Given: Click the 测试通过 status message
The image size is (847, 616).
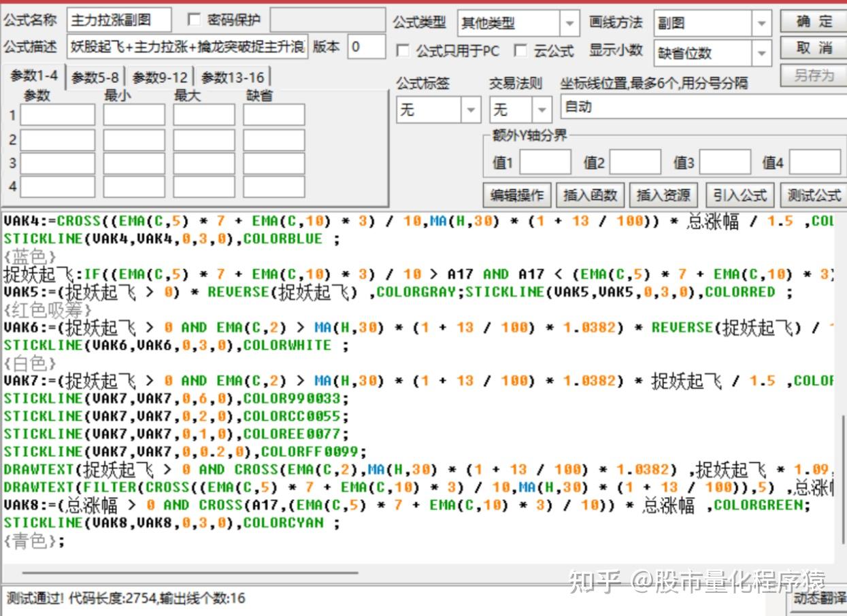Looking at the screenshot, I should click(125, 599).
